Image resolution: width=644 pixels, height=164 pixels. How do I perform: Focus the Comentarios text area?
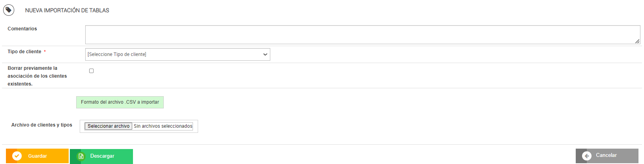(363, 35)
